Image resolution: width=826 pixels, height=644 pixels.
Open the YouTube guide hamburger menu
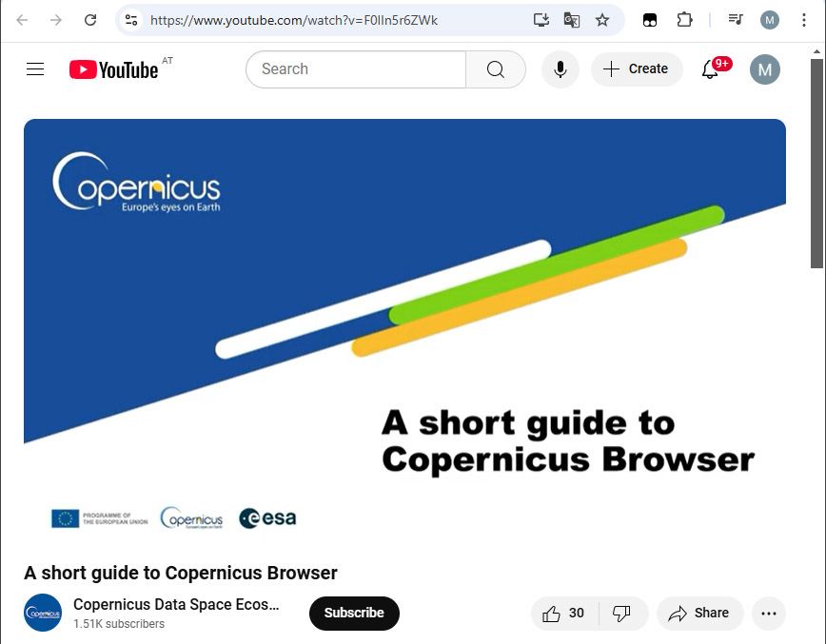tap(35, 69)
